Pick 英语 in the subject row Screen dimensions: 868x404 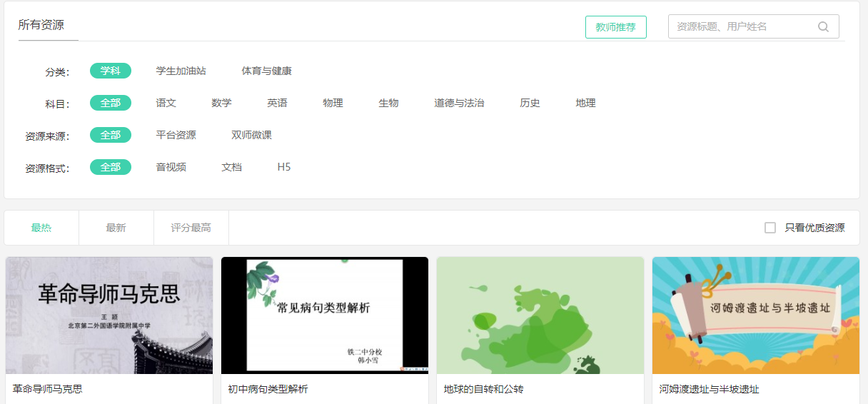278,103
